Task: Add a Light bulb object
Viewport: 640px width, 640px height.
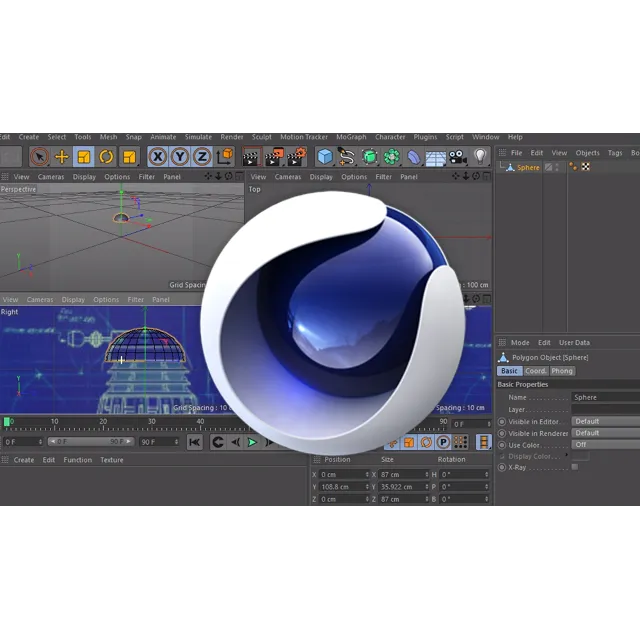Action: (480, 156)
